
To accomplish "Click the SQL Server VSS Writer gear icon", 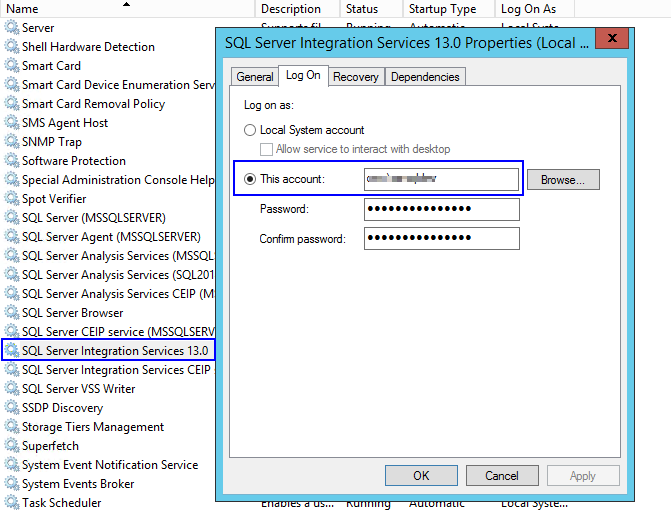I will pos(12,389).
